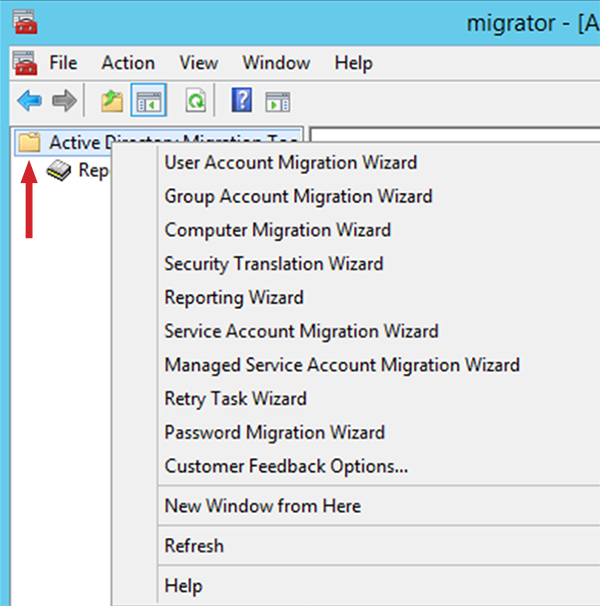Click the gray Forward arrow in toolbar
Viewport: 600px width, 606px height.
[x=64, y=100]
